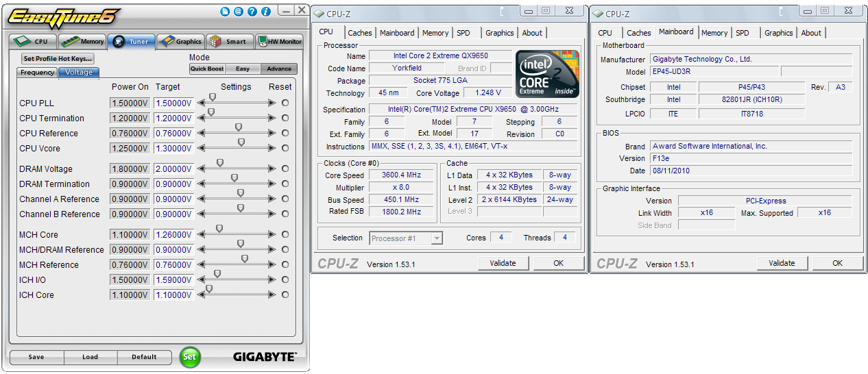868x374 pixels.
Task: Open the question mark help icon in EasyTune6
Action: [x=252, y=12]
